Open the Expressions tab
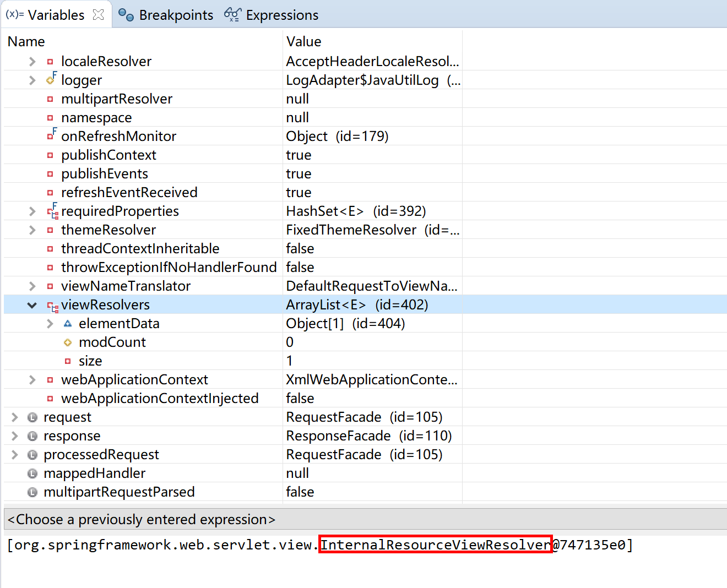 tap(272, 15)
